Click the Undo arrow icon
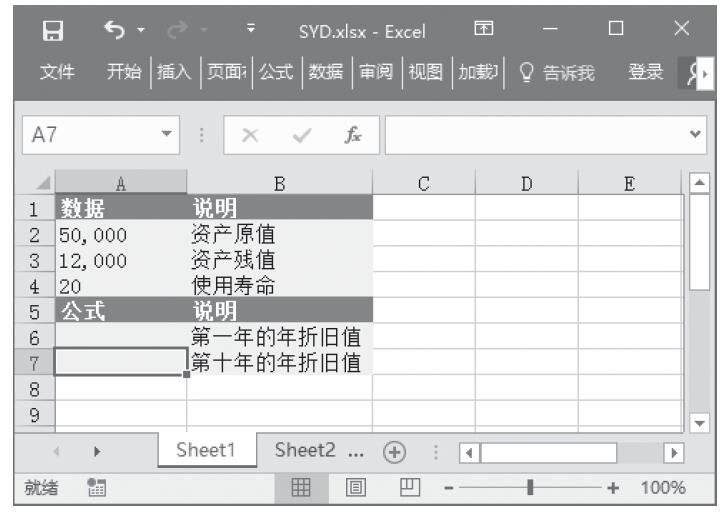 [x=112, y=31]
